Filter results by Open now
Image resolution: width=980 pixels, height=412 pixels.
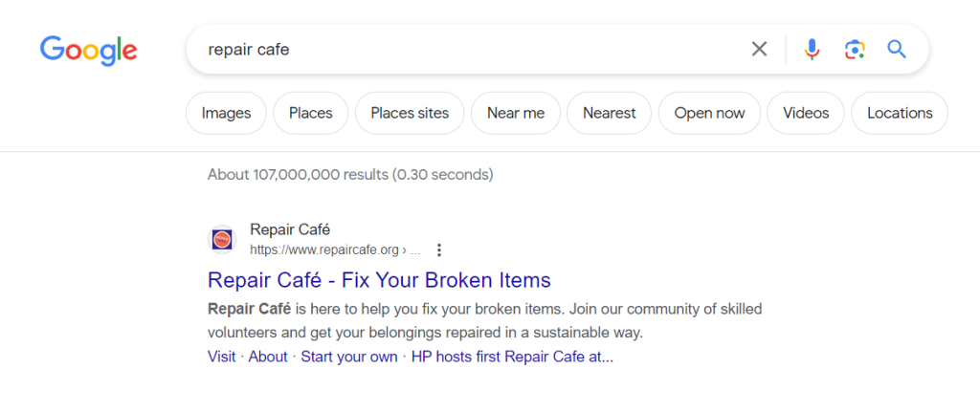pyautogui.click(x=709, y=113)
